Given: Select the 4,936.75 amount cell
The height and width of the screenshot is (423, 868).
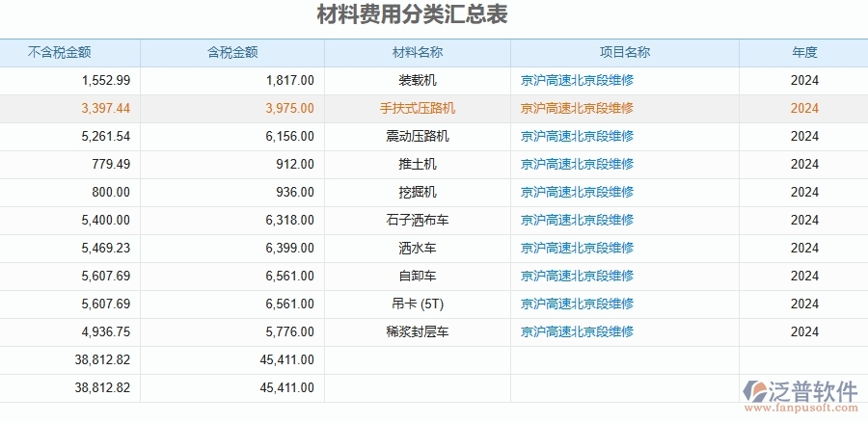Looking at the screenshot, I should pyautogui.click(x=106, y=332).
